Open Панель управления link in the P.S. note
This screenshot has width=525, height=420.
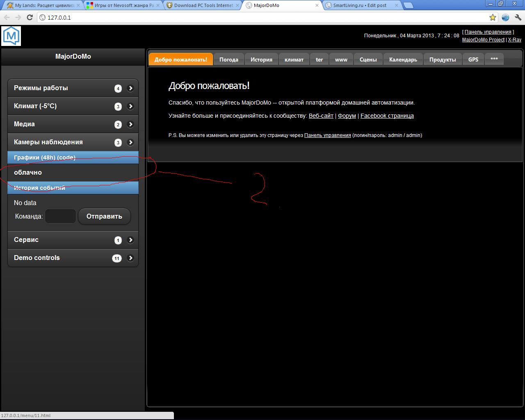pyautogui.click(x=328, y=135)
